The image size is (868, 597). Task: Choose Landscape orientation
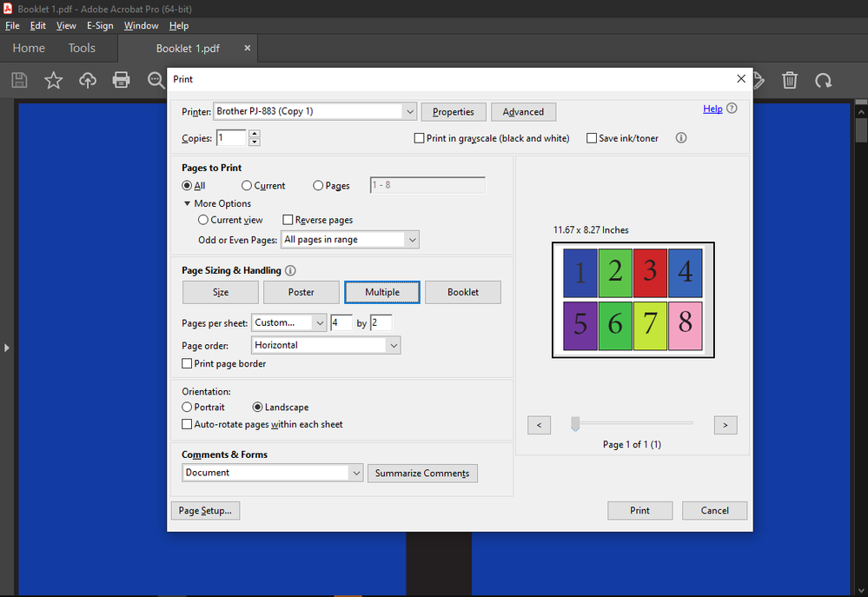[257, 407]
